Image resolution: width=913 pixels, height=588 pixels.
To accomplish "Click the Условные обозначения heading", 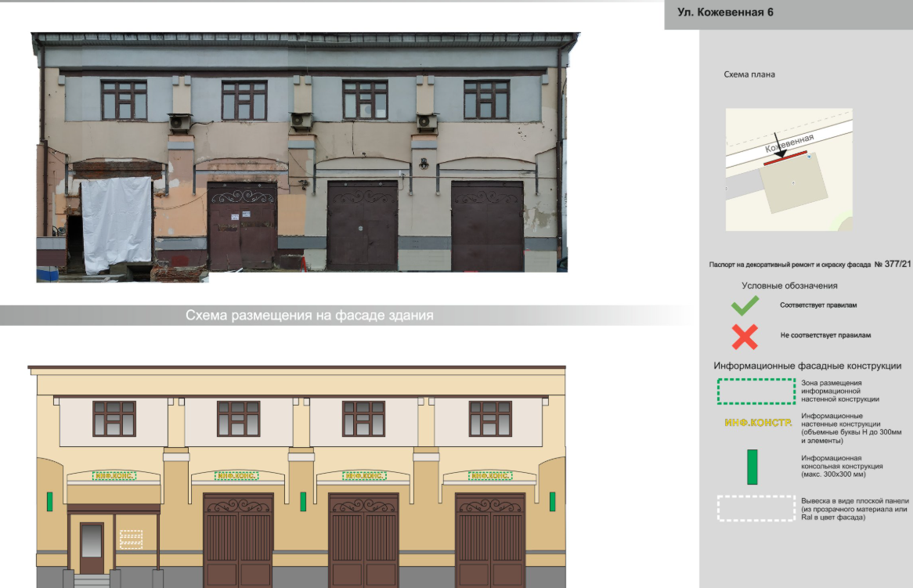I will click(789, 286).
